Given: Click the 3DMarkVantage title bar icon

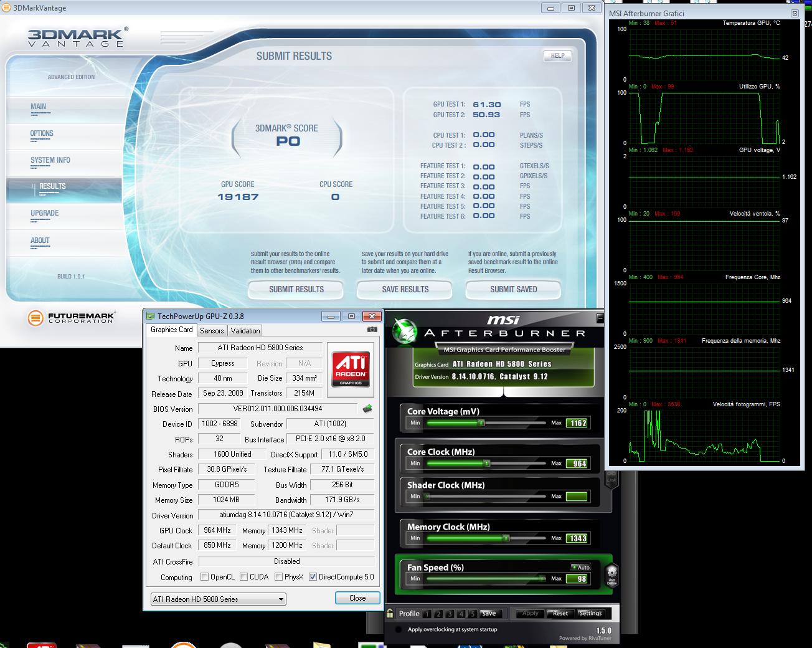Looking at the screenshot, I should point(6,8).
